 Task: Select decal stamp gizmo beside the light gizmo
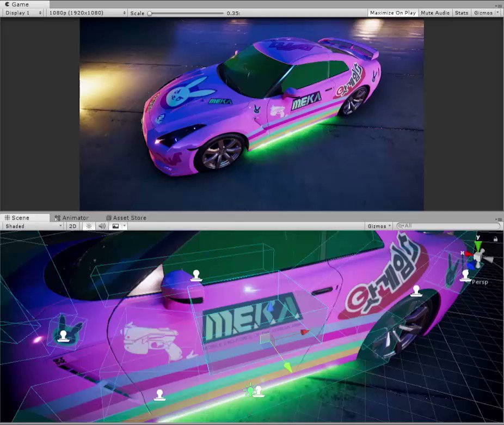(x=259, y=391)
